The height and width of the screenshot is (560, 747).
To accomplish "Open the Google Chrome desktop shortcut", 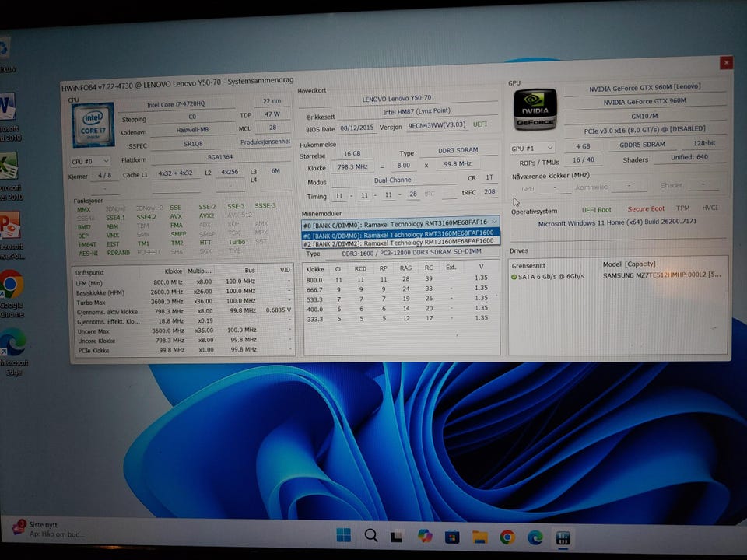I will (12, 294).
